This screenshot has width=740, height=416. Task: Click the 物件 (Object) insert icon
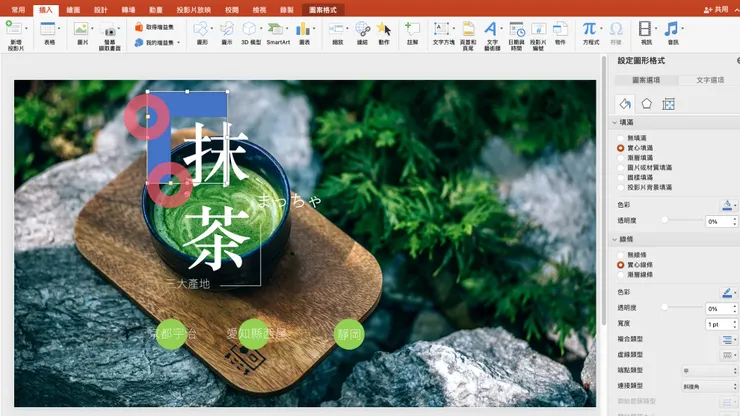pyautogui.click(x=560, y=29)
